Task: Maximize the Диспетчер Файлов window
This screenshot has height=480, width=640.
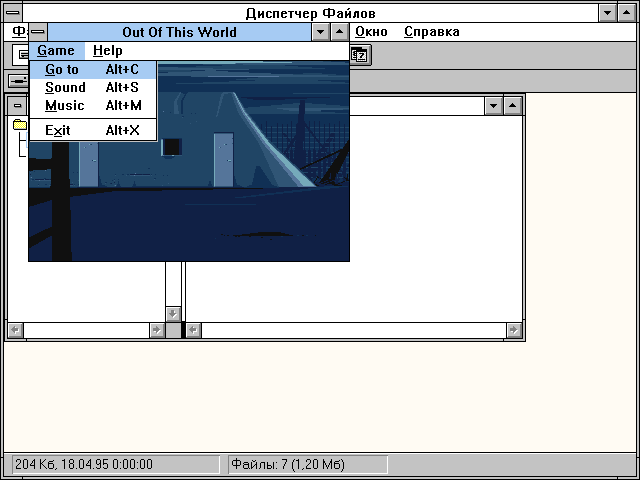Action: pos(627,13)
